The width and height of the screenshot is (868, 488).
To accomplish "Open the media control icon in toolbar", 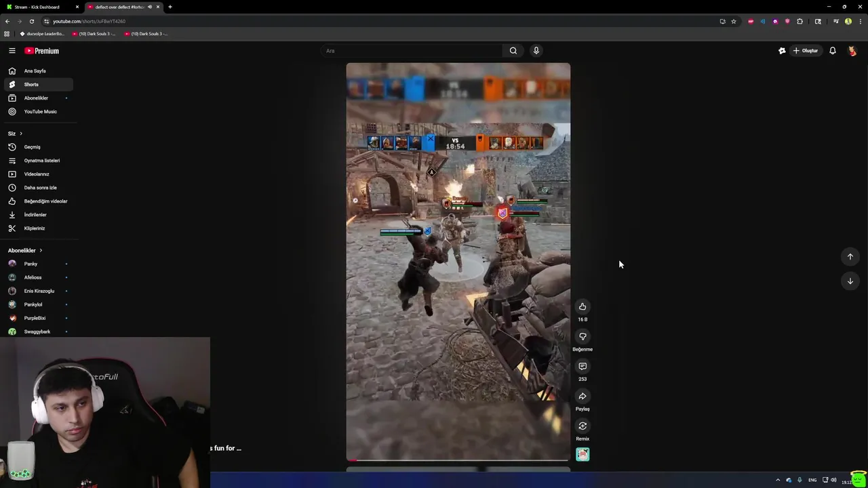I will [x=835, y=21].
